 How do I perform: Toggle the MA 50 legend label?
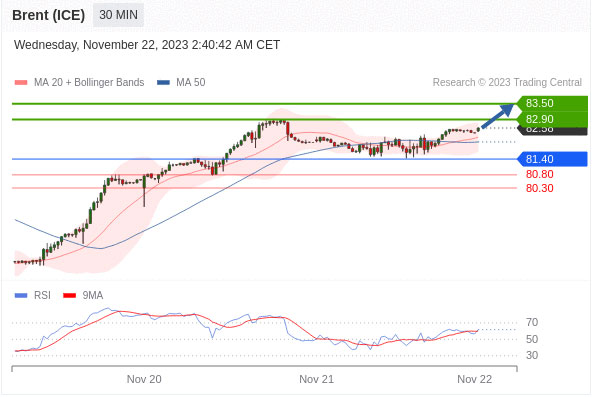click(x=191, y=83)
